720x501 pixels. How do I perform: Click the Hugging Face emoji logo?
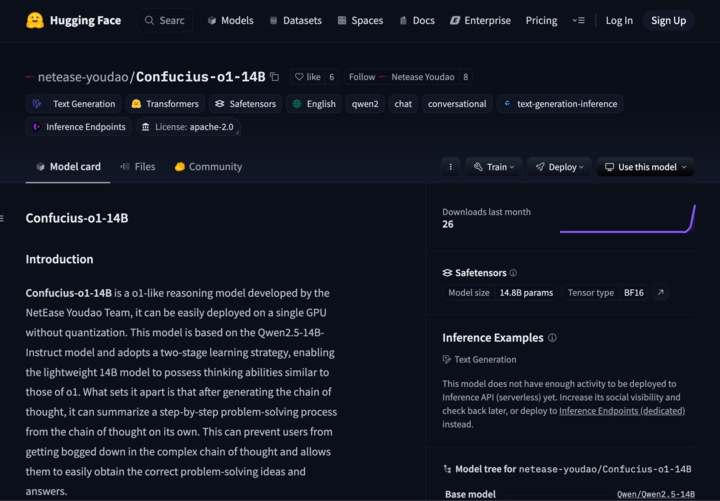35,20
